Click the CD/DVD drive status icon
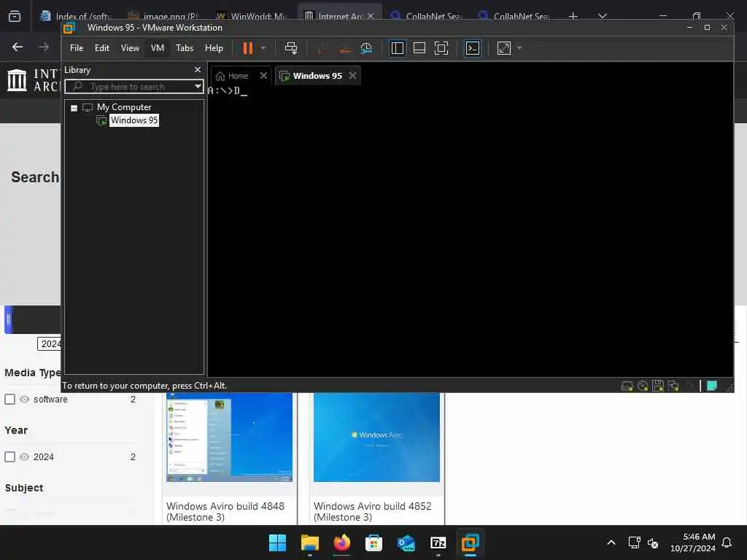 click(x=643, y=386)
